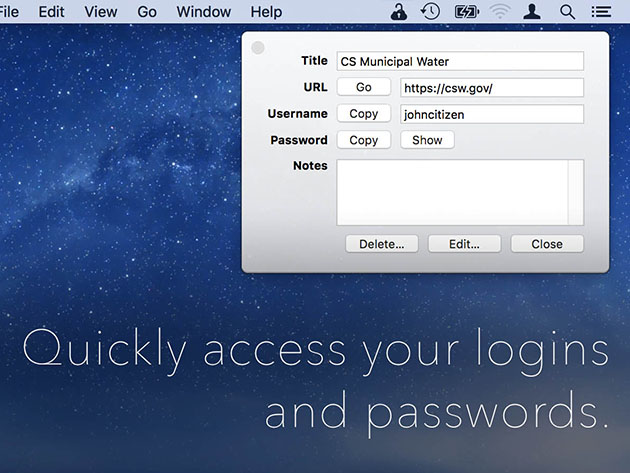The image size is (630, 473).
Task: Click the grey window close dot
Action: coord(258,47)
